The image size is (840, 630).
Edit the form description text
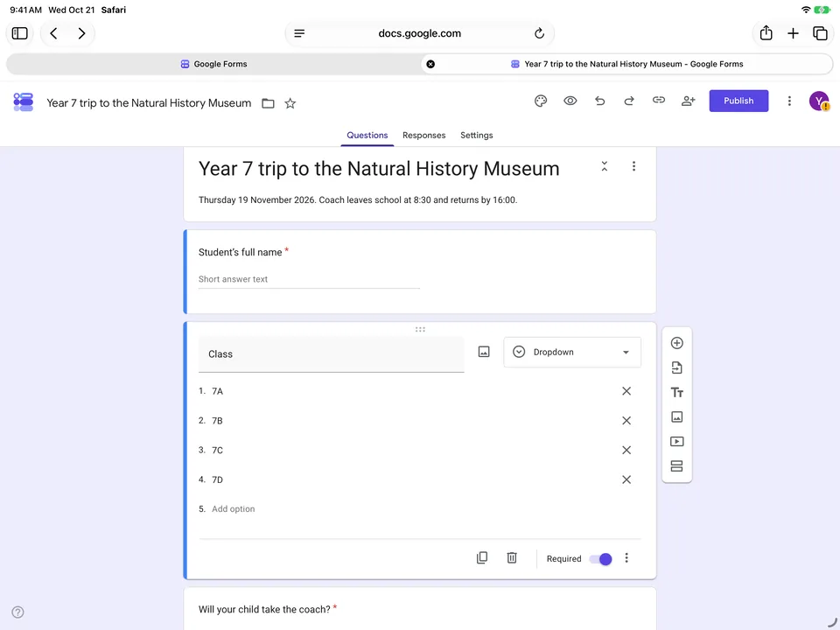pyautogui.click(x=357, y=199)
